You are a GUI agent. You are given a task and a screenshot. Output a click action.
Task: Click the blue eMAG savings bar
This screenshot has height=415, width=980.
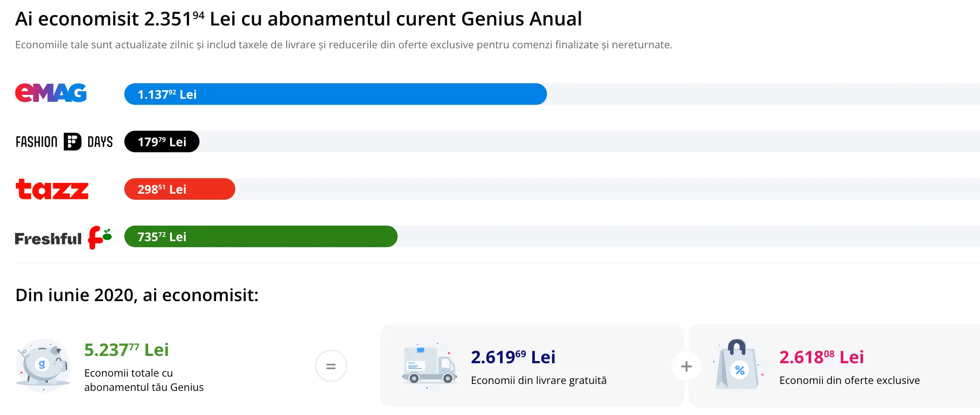coord(335,94)
